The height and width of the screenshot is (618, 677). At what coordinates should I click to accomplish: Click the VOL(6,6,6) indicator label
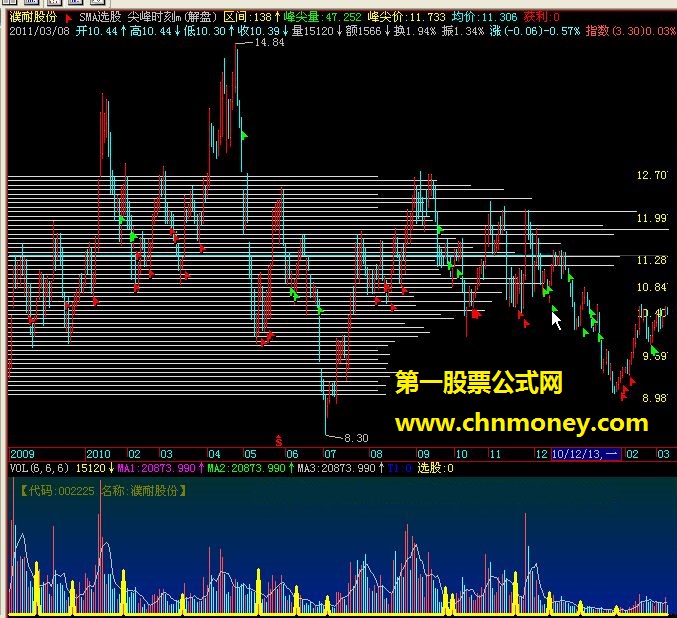(x=39, y=469)
